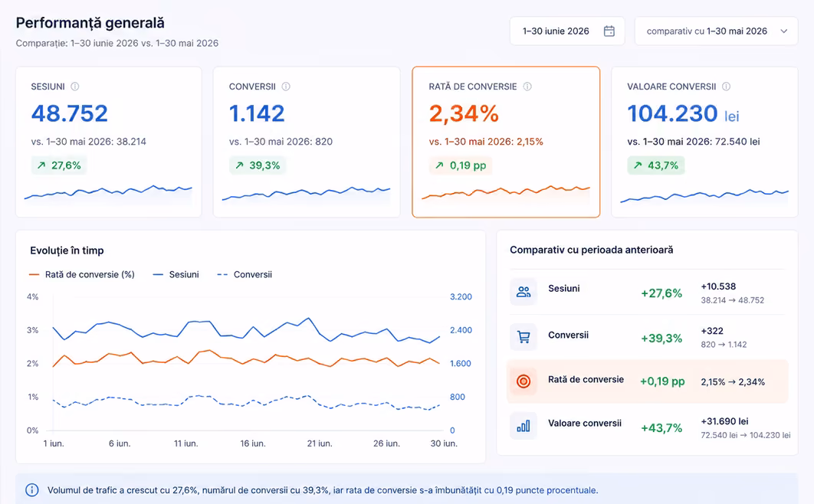Toggle the 'Rată de conversie (%)' legend series
Image resolution: width=814 pixels, height=504 pixels.
point(82,274)
